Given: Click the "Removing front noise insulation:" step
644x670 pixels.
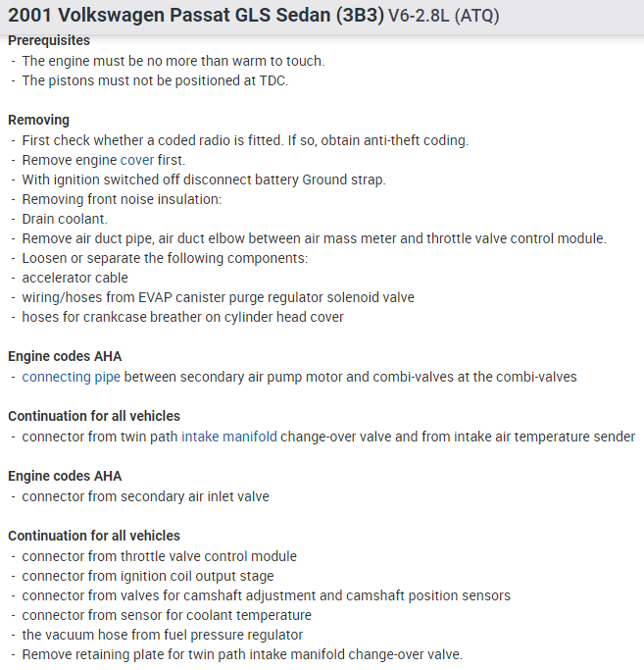Looking at the screenshot, I should pyautogui.click(x=122, y=199).
